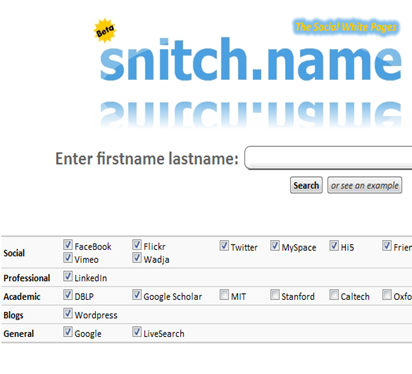
Task: Check the partially visible Oxford checkbox
Action: [x=387, y=295]
